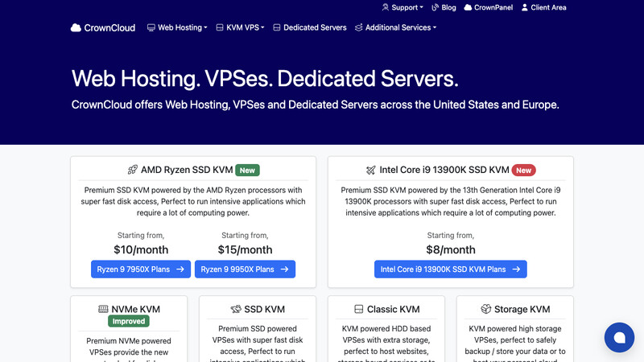The height and width of the screenshot is (362, 644).
Task: Click the rocket icon beside AMD Ryzen SSD KVM
Action: coord(133,170)
